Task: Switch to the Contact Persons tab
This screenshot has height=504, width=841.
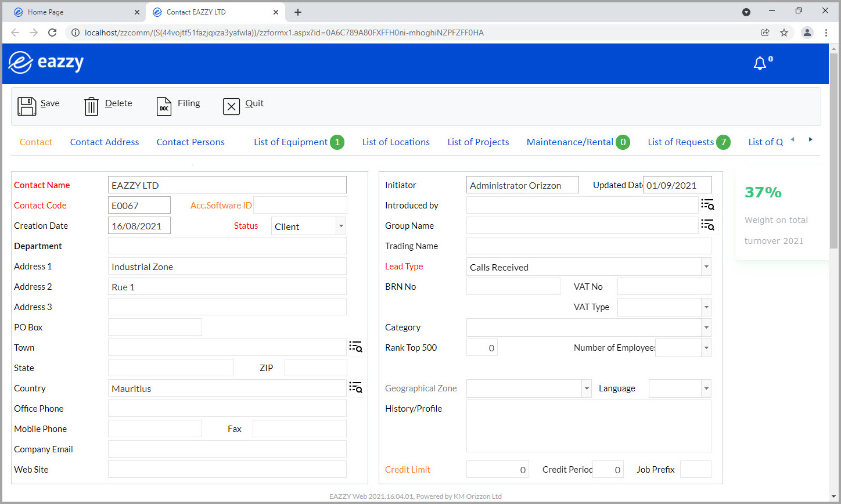Action: 191,142
